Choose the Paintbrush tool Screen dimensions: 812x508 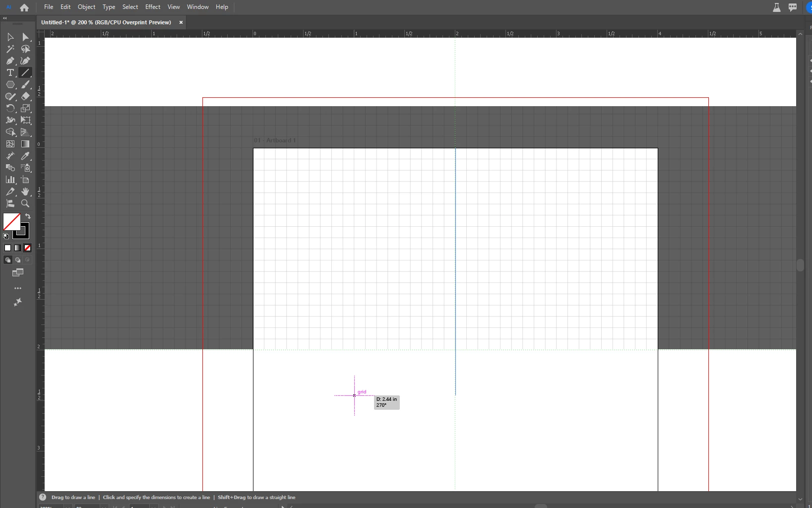coord(25,85)
